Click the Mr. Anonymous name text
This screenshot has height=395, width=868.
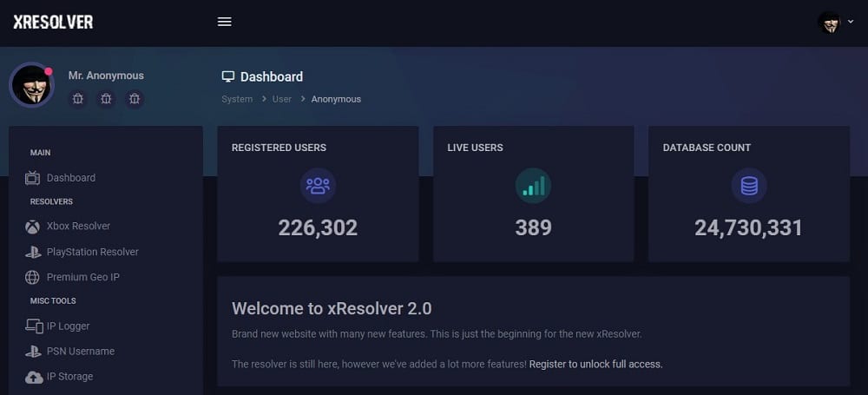coord(106,76)
